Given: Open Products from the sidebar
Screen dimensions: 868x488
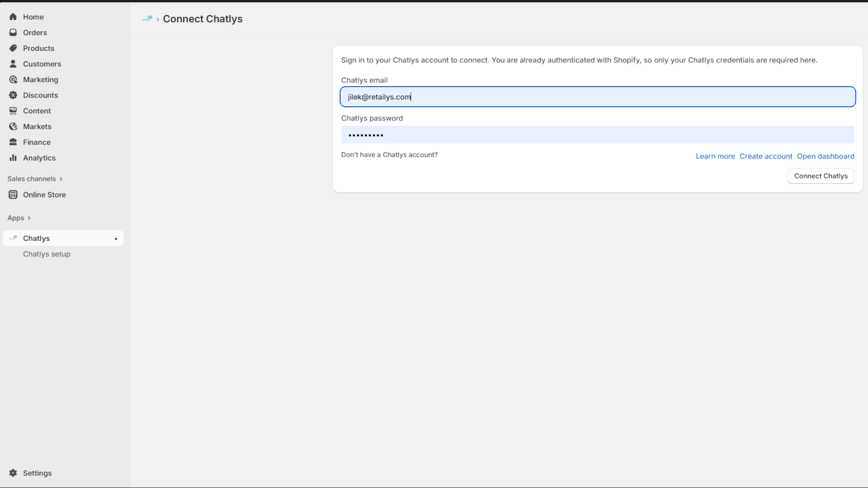Looking at the screenshot, I should click(38, 48).
